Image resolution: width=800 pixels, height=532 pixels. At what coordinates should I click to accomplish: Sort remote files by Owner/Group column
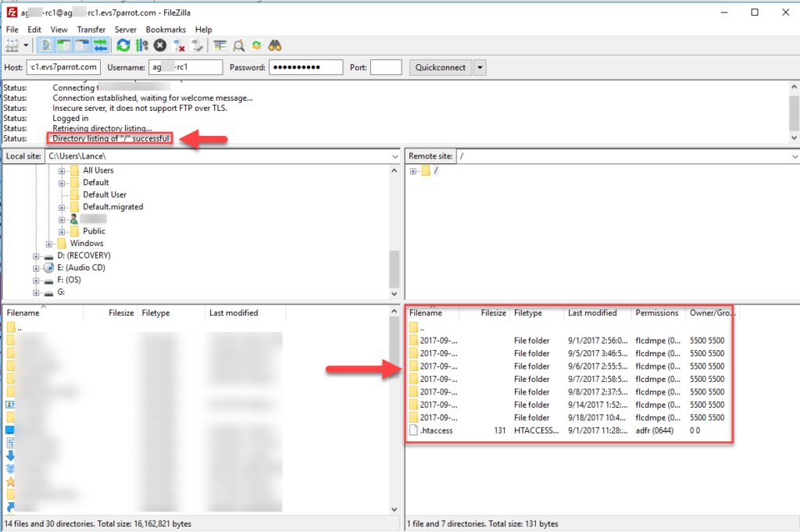coord(711,312)
